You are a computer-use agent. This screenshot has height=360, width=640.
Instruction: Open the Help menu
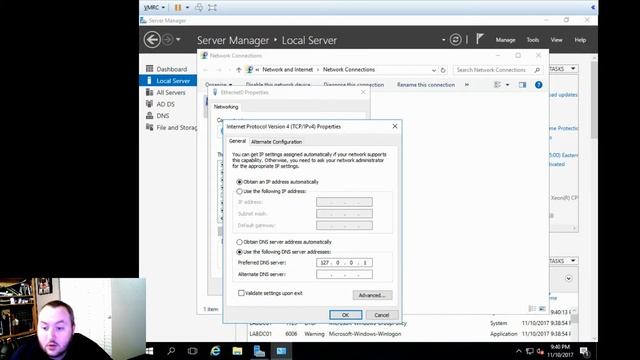coord(580,40)
